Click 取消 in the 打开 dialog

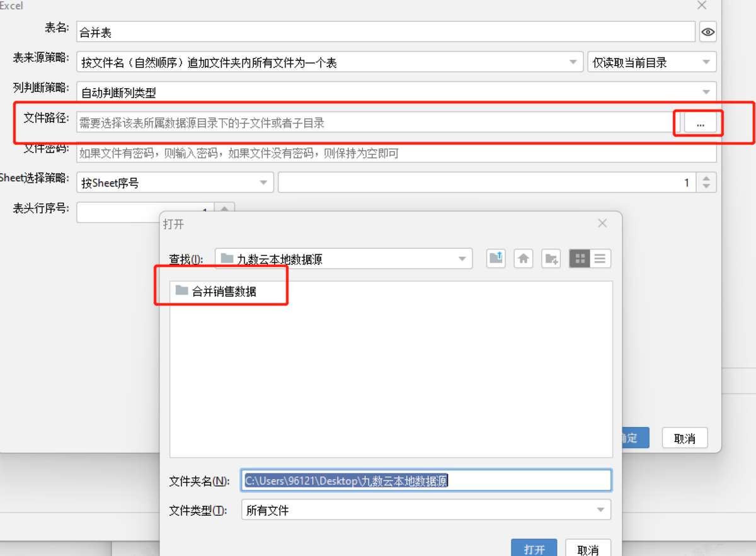[x=588, y=548]
